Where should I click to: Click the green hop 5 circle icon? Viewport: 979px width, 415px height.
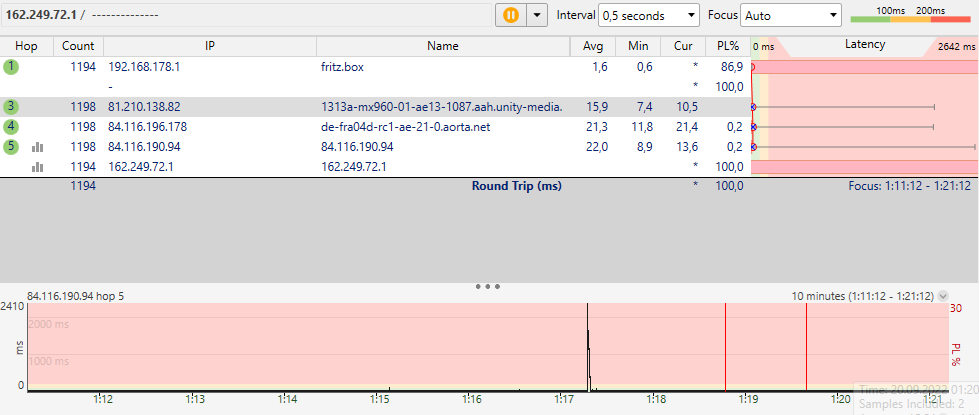tap(11, 147)
